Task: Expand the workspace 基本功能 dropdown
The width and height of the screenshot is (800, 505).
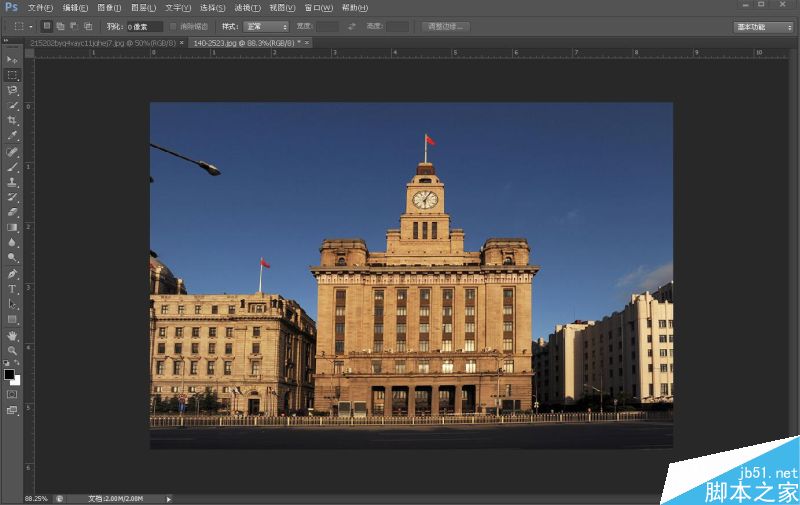Action: click(x=764, y=27)
